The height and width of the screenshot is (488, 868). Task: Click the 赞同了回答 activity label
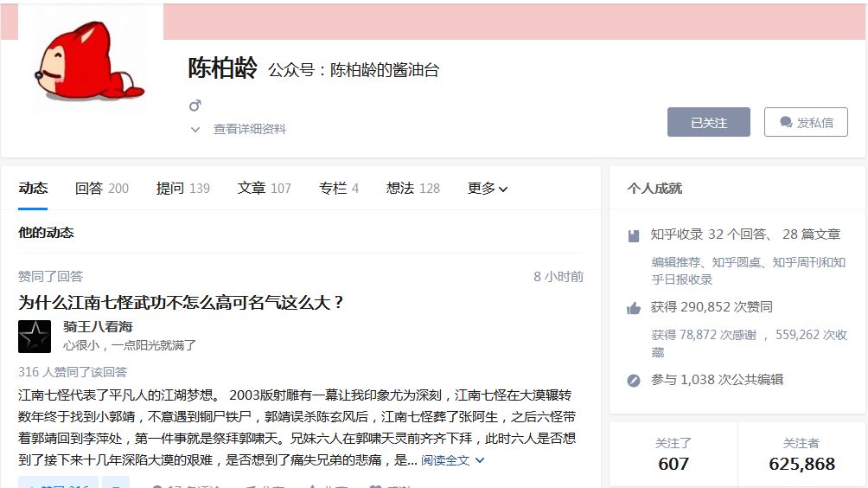tap(50, 276)
